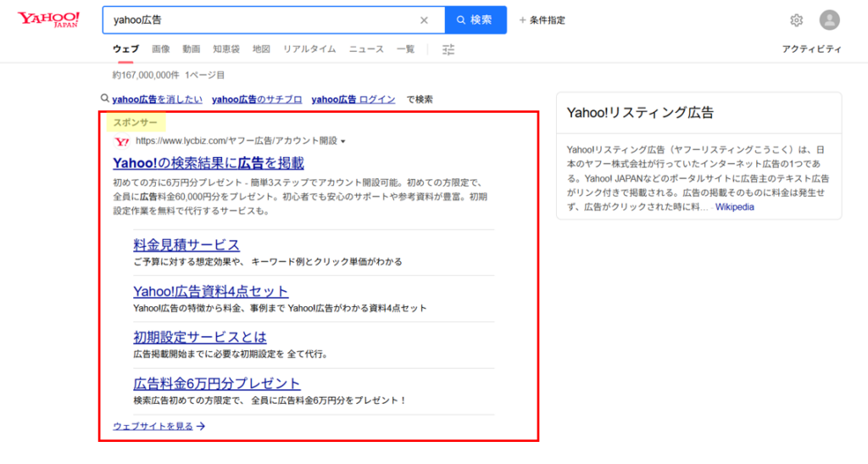868x464 pixels.
Task: Click the user profile avatar icon
Action: click(x=829, y=20)
